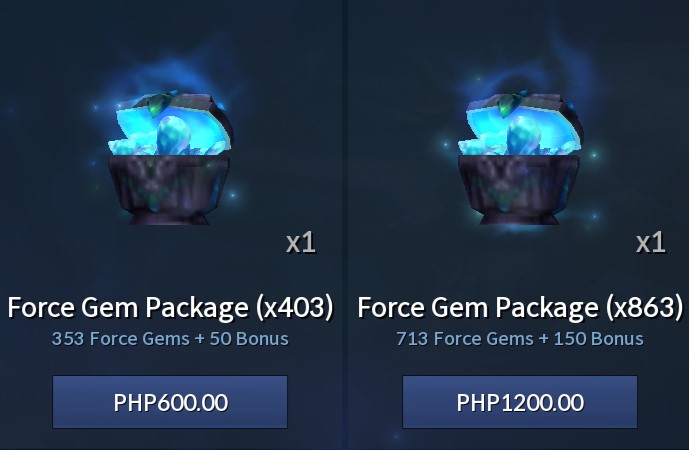Click the dark base of the x863 chest
The height and width of the screenshot is (450, 689).
[519, 189]
